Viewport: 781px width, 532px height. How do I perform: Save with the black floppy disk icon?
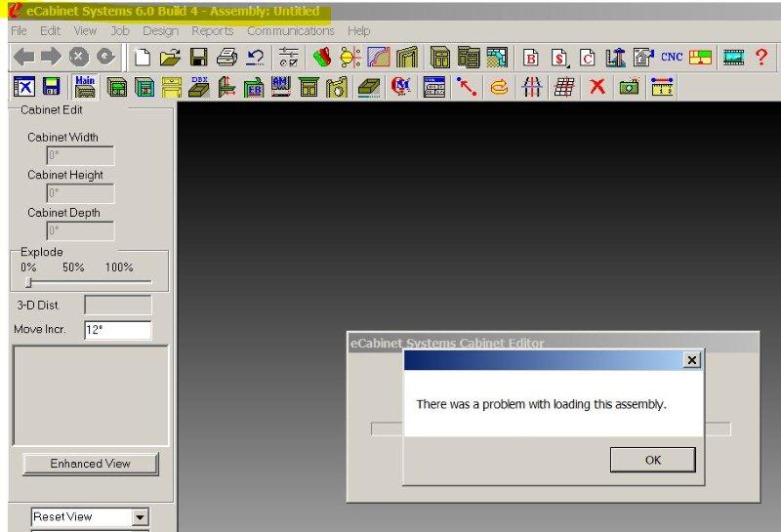pos(199,57)
